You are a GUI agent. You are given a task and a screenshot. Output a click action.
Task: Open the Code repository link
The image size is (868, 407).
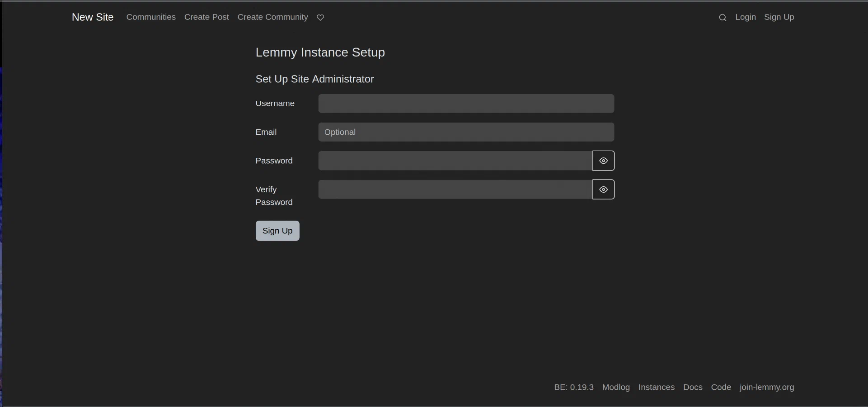click(721, 388)
